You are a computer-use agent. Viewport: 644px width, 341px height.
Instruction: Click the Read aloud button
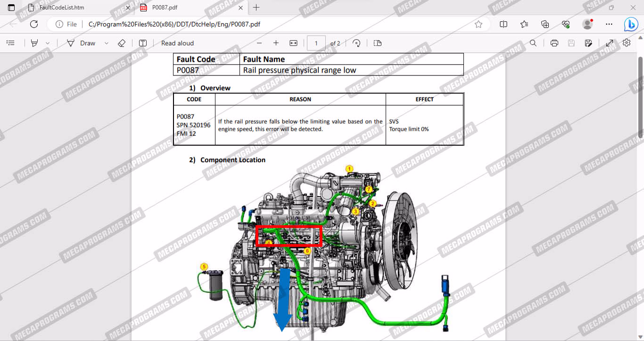click(177, 43)
